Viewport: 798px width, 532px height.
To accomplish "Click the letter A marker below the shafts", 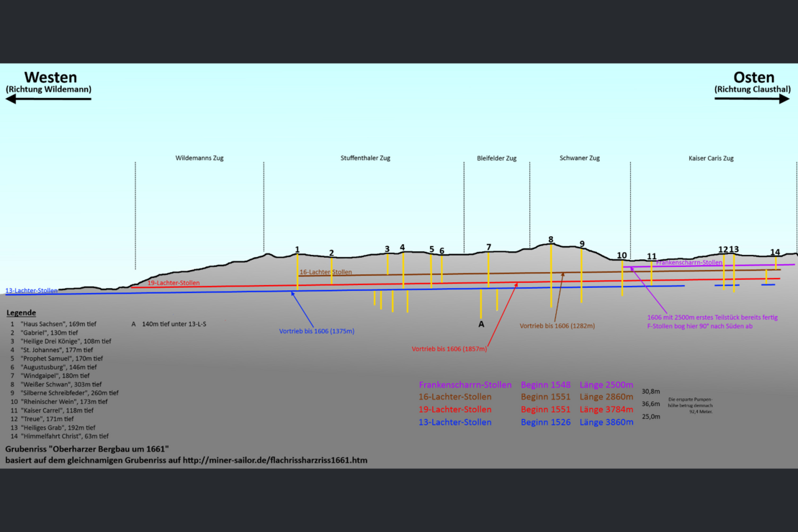I will click(481, 324).
